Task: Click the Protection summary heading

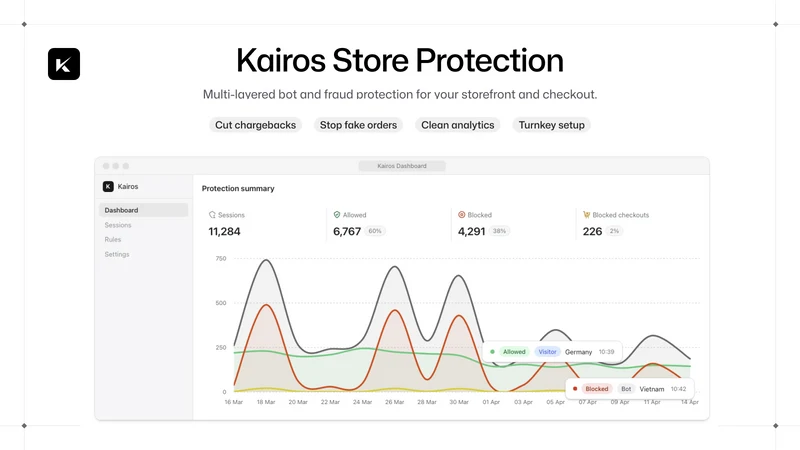Action: pos(238,188)
